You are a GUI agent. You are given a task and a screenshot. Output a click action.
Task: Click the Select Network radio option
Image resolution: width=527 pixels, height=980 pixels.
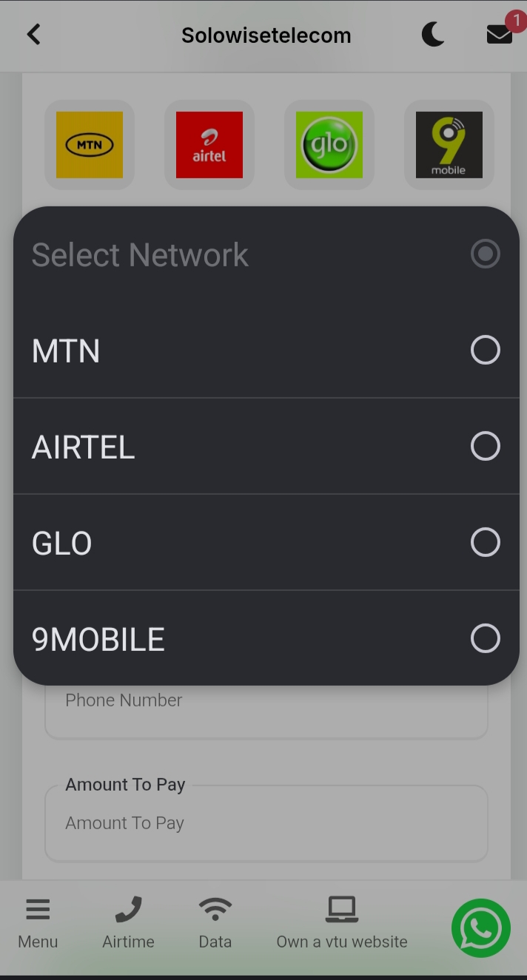[486, 254]
